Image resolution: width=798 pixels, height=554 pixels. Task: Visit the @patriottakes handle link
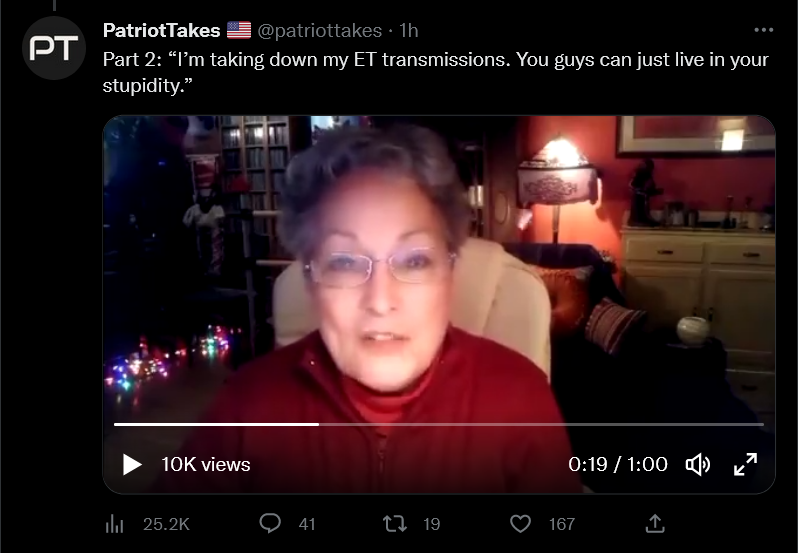click(x=320, y=31)
